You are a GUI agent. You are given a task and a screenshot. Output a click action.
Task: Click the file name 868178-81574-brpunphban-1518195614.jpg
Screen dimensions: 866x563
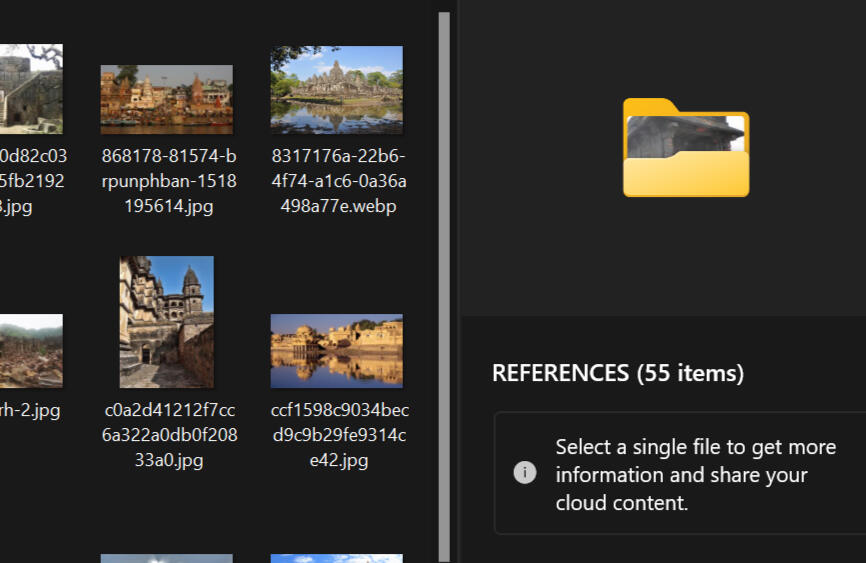pos(169,182)
